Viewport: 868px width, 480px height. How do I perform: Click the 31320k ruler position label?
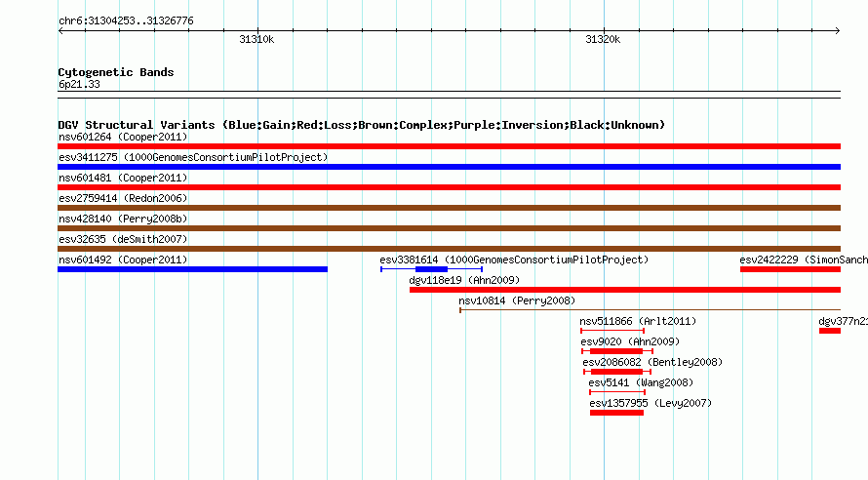pos(603,39)
